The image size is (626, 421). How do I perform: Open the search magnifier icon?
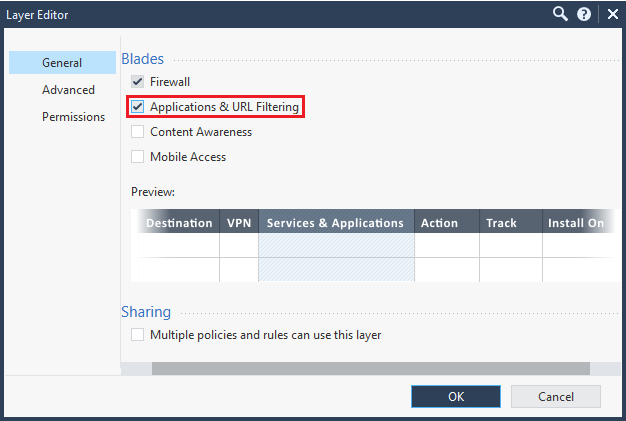pyautogui.click(x=560, y=14)
